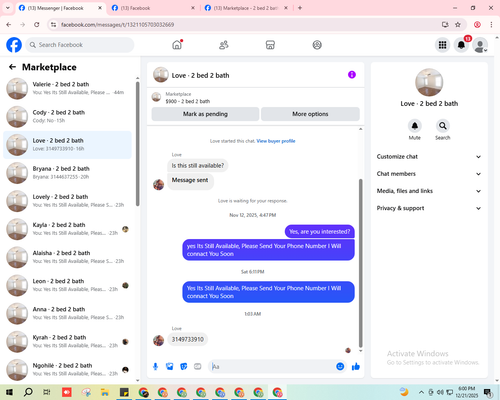Open Windows Start menu
Viewport: 500px width, 400px height.
click(x=9, y=392)
